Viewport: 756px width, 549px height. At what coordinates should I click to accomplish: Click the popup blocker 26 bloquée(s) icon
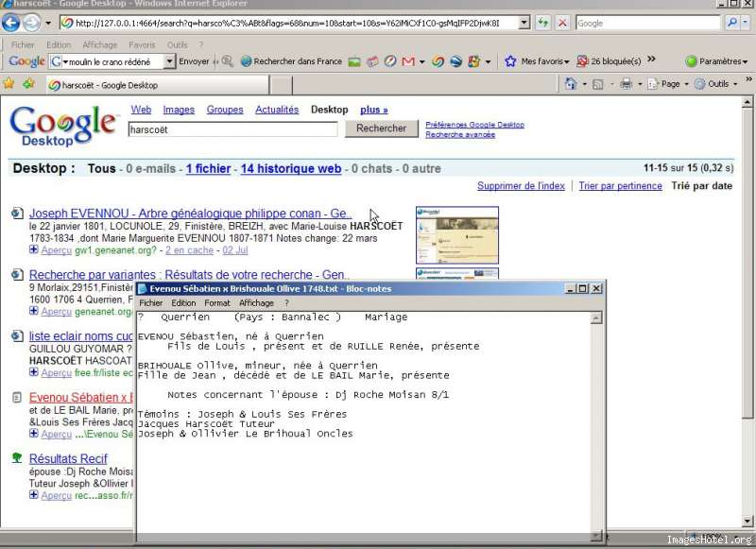[x=582, y=61]
